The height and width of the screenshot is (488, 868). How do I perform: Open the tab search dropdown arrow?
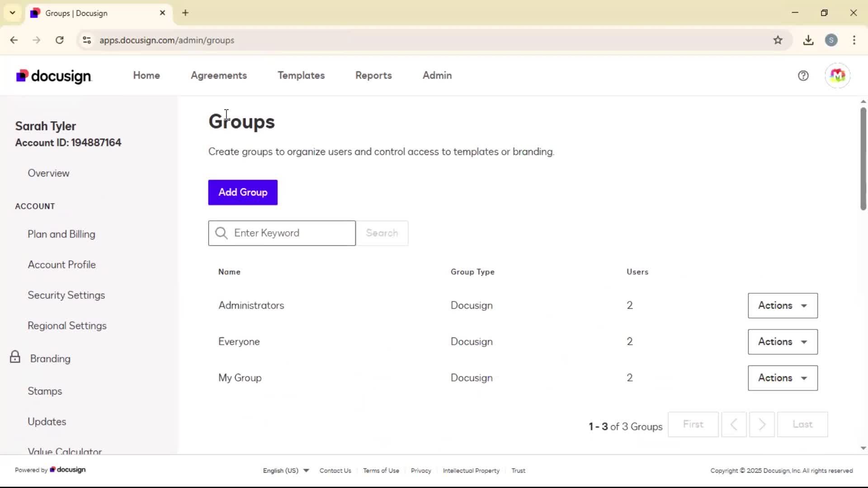(13, 13)
